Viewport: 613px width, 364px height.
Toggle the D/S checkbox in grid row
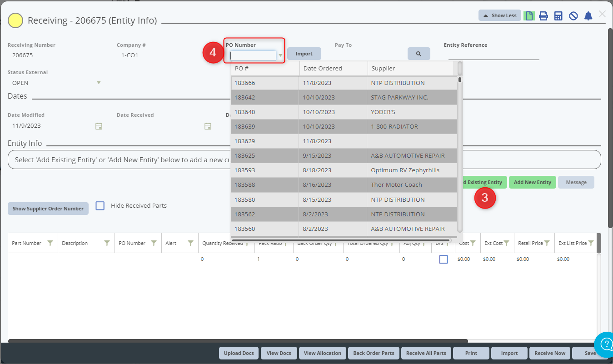(x=444, y=259)
